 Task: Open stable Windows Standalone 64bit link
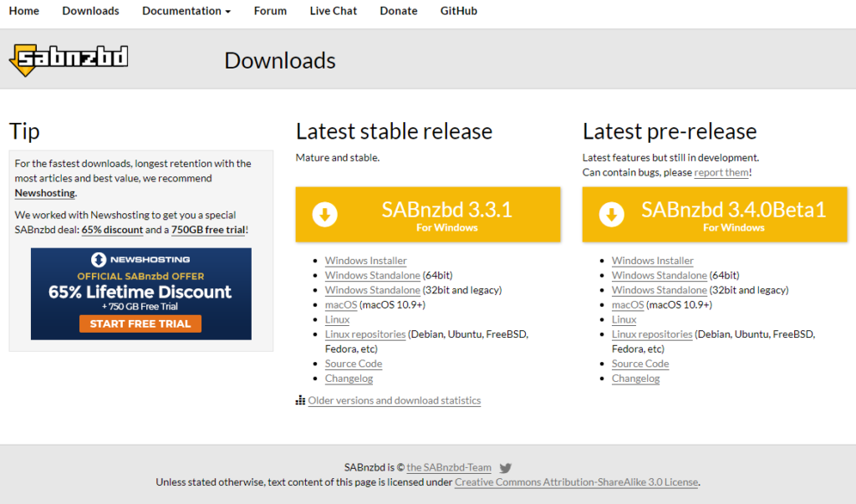click(372, 275)
